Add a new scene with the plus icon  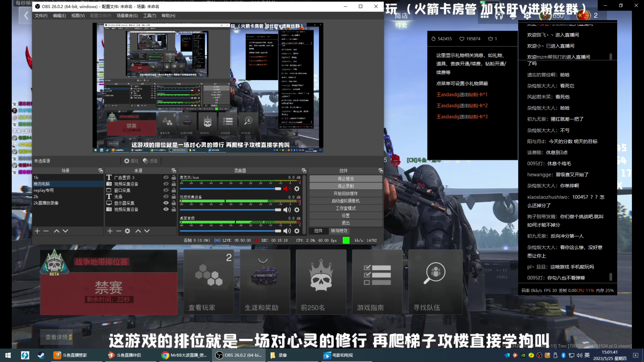click(37, 231)
